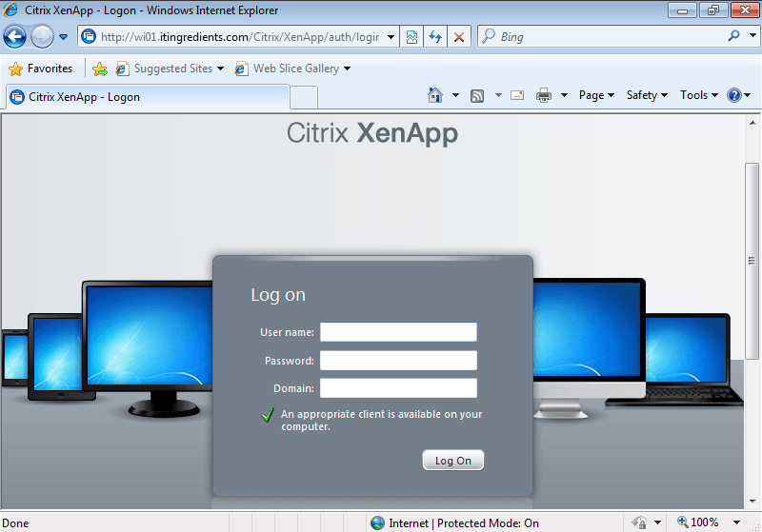
Task: Click the status bar security lock icon
Action: click(x=639, y=522)
